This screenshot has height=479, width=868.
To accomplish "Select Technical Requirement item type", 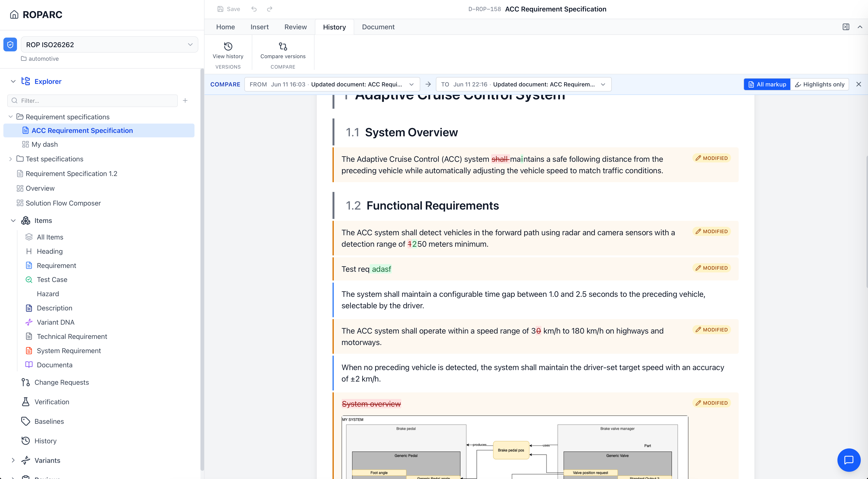I will (72, 337).
